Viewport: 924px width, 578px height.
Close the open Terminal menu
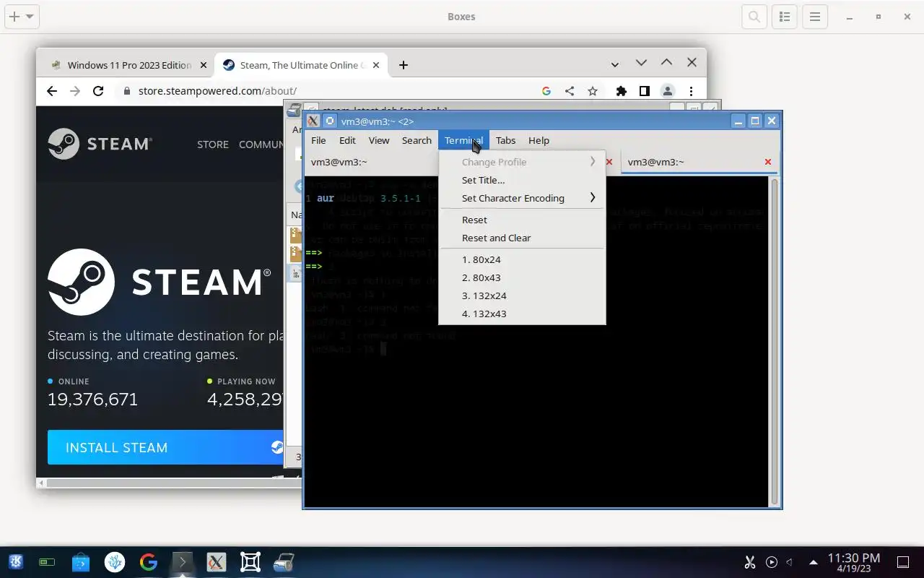(463, 140)
